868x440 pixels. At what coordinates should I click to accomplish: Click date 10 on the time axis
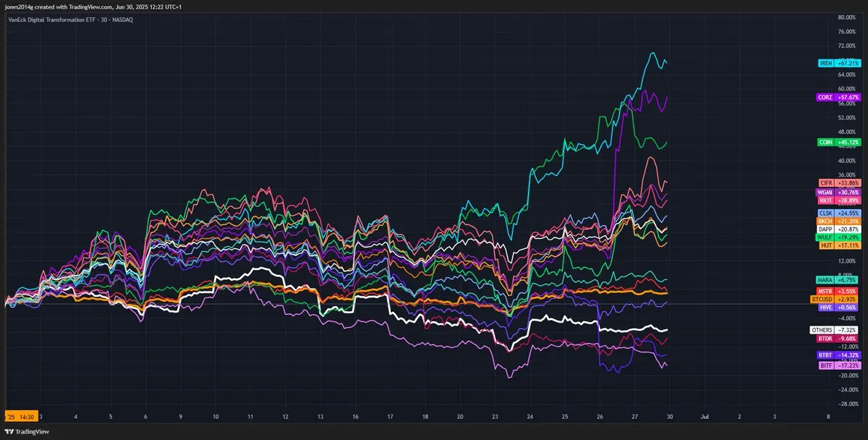(x=216, y=417)
